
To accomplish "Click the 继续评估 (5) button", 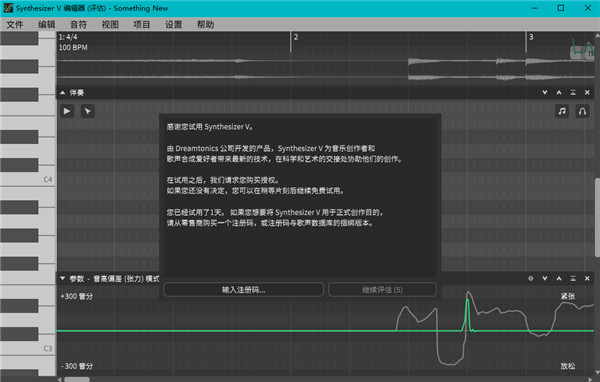I will click(x=382, y=290).
